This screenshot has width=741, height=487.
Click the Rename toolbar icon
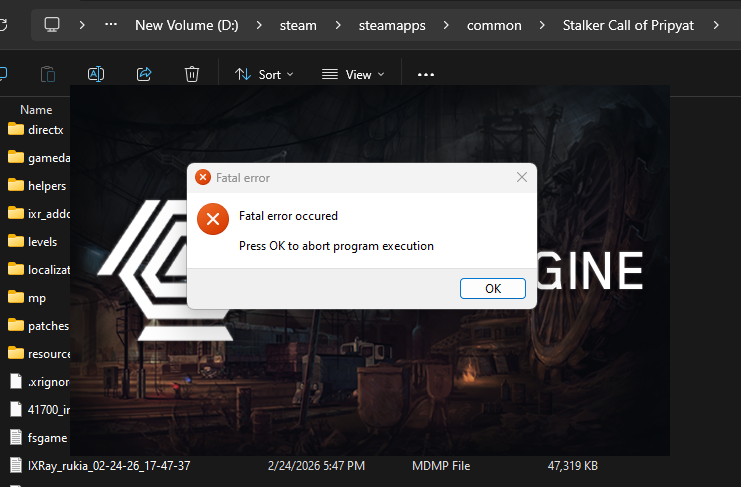(96, 74)
